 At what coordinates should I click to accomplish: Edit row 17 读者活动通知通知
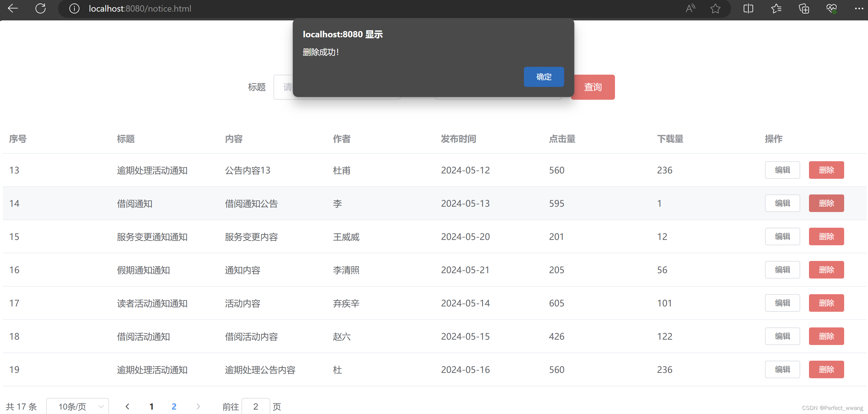[x=782, y=303]
